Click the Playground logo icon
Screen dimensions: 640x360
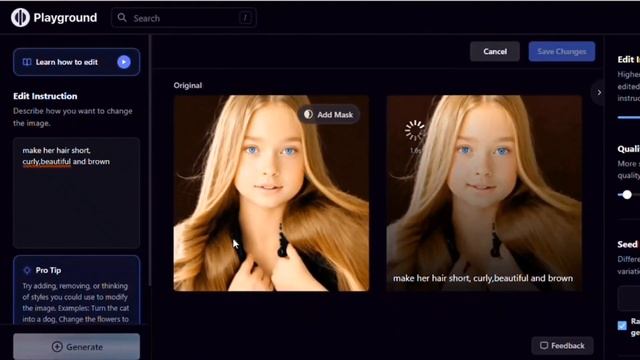pos(20,18)
